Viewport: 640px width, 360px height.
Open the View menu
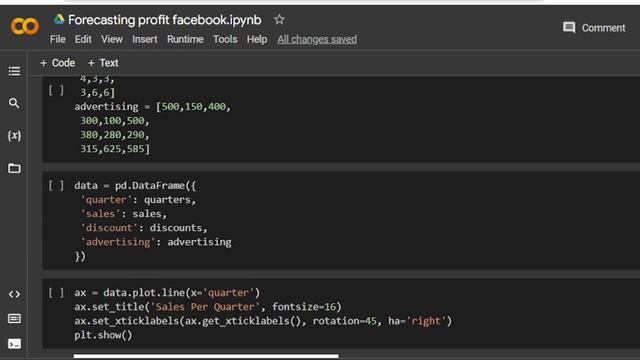[x=112, y=40]
